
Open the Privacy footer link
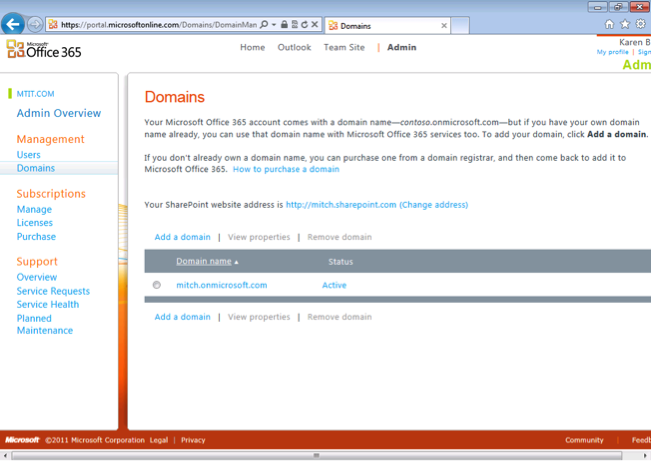click(x=193, y=440)
